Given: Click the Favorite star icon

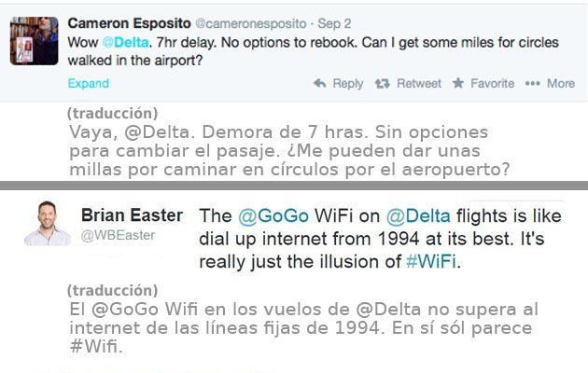Looking at the screenshot, I should coord(458,84).
